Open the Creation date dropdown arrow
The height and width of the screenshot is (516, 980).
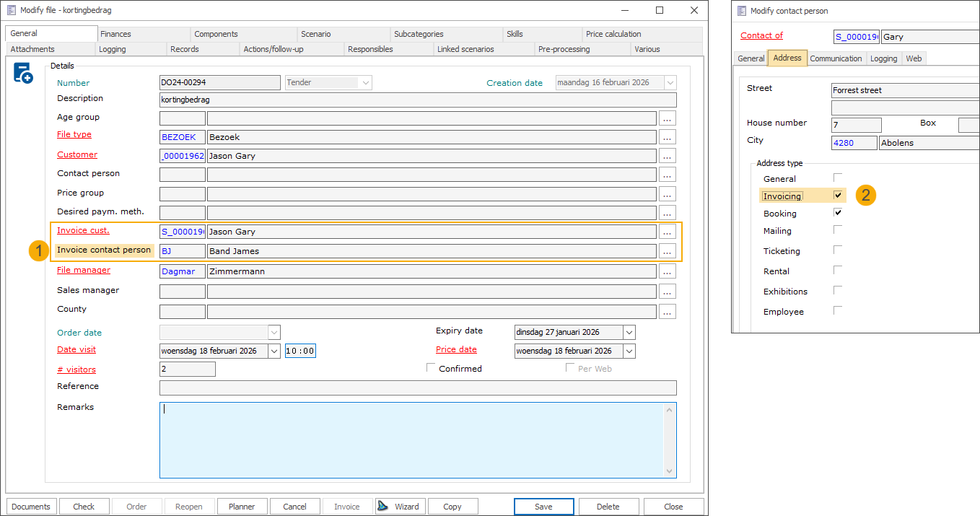[x=670, y=82]
